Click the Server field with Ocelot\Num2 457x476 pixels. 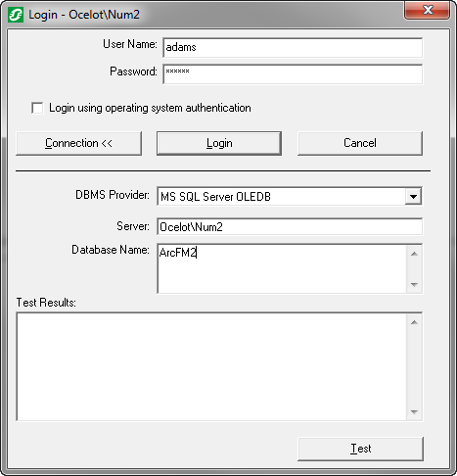[290, 226]
